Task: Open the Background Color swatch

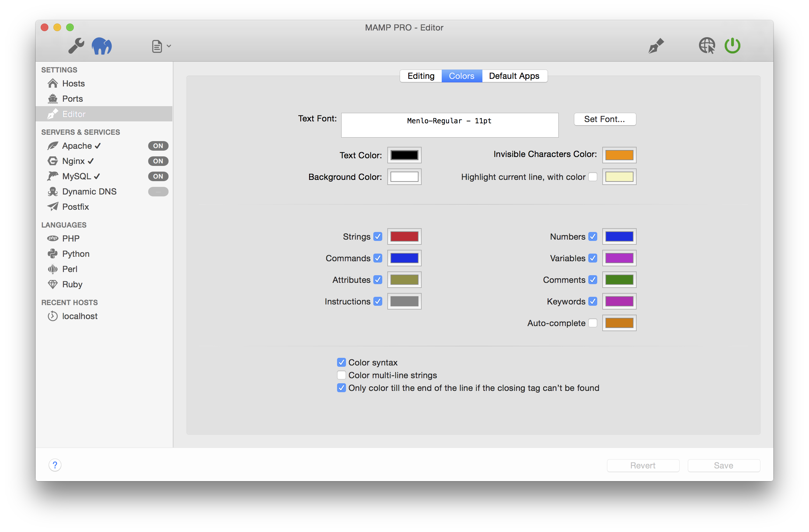Action: click(x=404, y=177)
